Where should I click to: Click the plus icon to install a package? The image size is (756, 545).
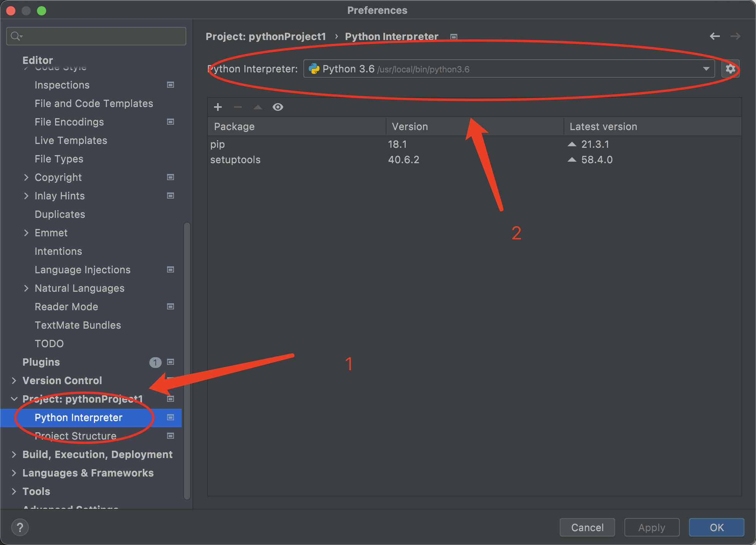pos(218,107)
